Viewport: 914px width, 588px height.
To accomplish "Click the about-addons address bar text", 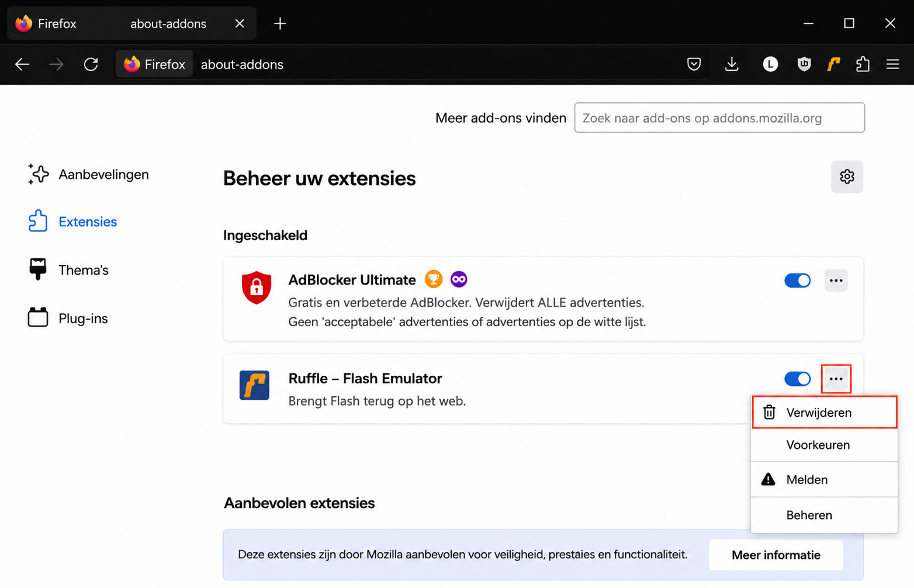I will click(x=242, y=64).
